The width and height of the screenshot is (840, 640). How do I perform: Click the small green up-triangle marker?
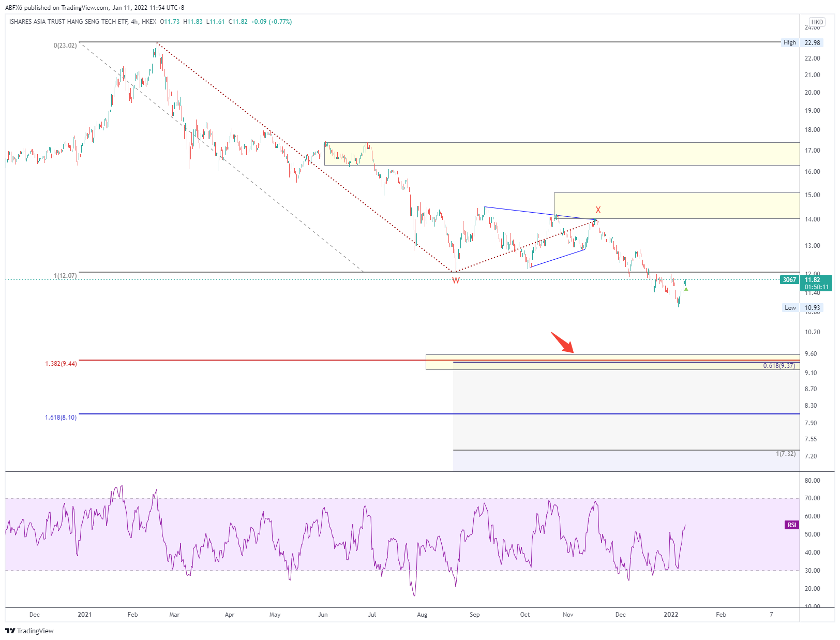(686, 289)
